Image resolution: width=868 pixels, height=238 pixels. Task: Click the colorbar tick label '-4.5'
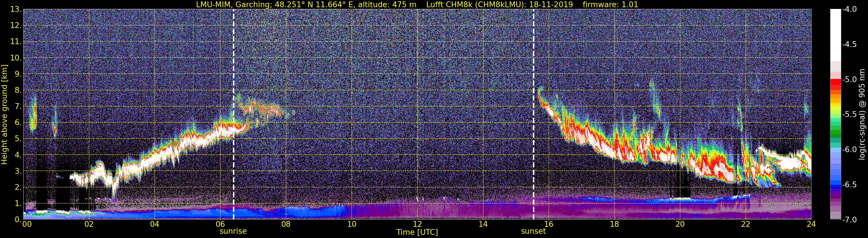click(849, 44)
